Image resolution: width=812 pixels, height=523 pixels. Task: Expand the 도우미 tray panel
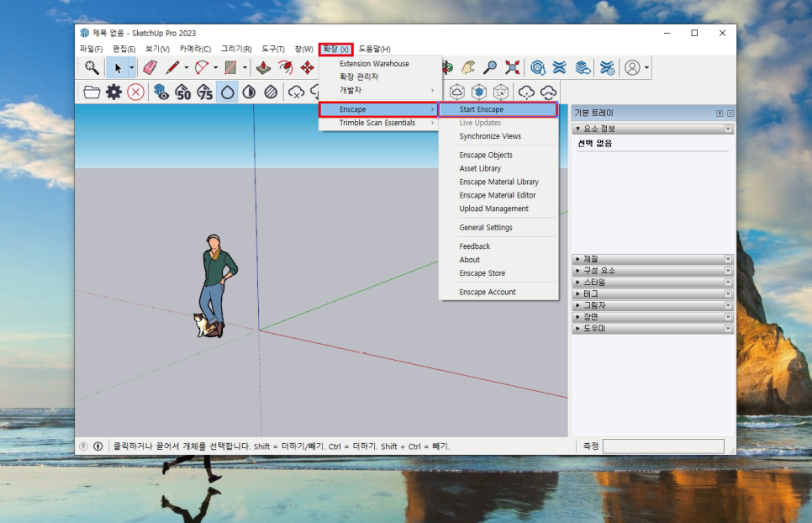point(578,328)
